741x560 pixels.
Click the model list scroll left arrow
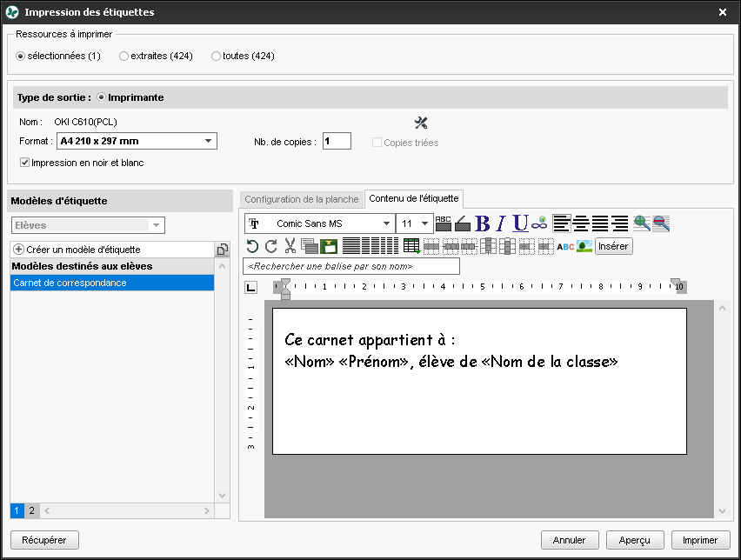click(47, 510)
